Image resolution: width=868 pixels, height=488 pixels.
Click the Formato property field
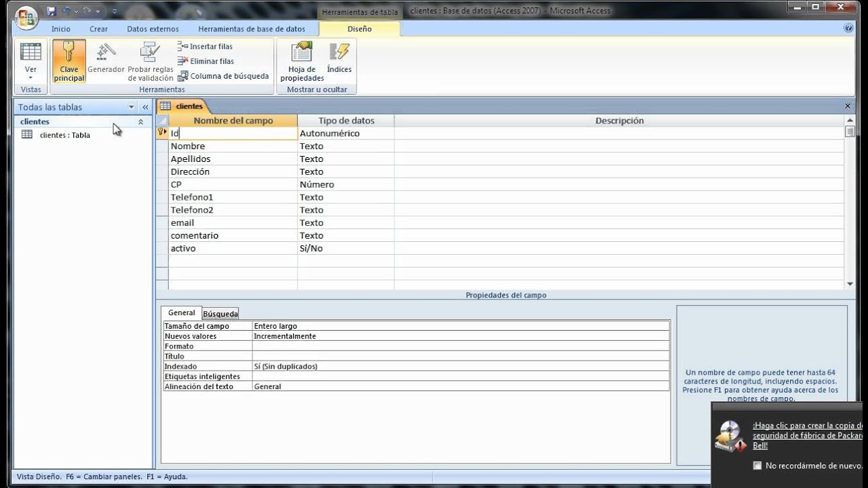point(461,346)
